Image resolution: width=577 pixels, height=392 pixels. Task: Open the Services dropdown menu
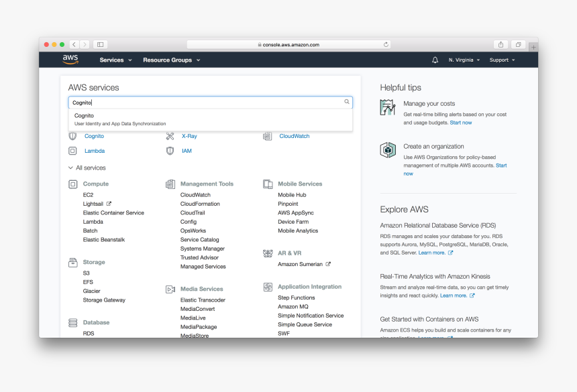pos(115,60)
